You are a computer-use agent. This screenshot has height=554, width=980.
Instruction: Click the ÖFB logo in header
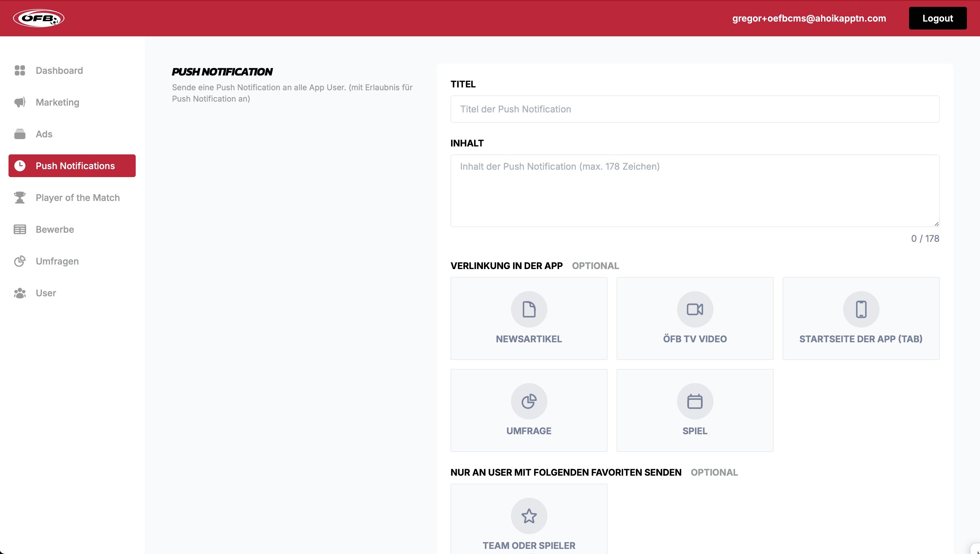coord(38,18)
